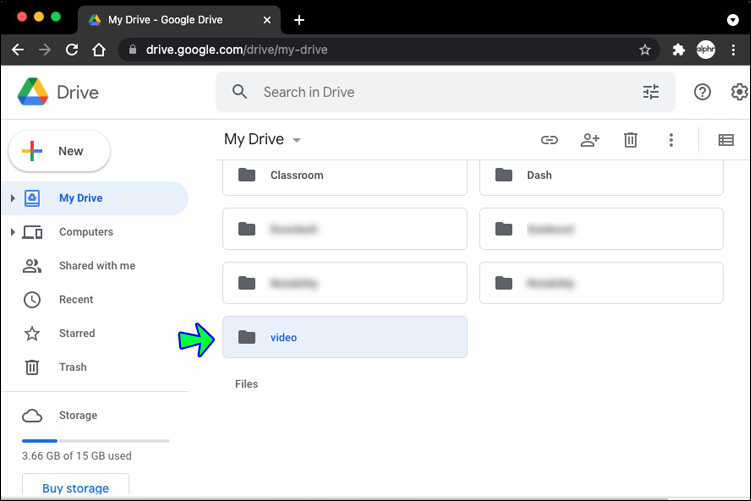Click the New button

point(59,151)
